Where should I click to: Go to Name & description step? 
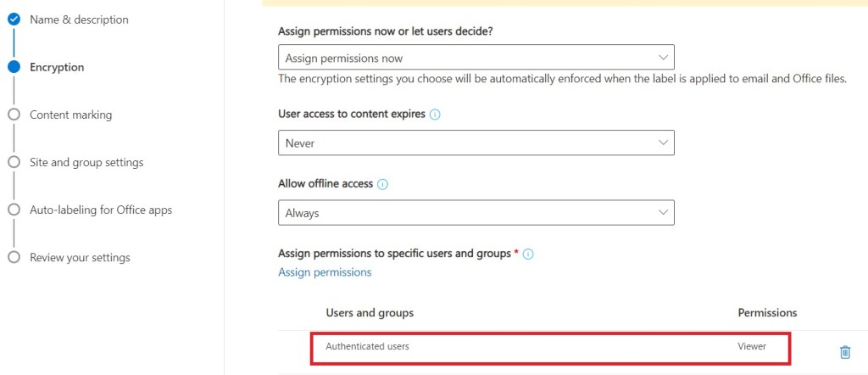pos(79,20)
